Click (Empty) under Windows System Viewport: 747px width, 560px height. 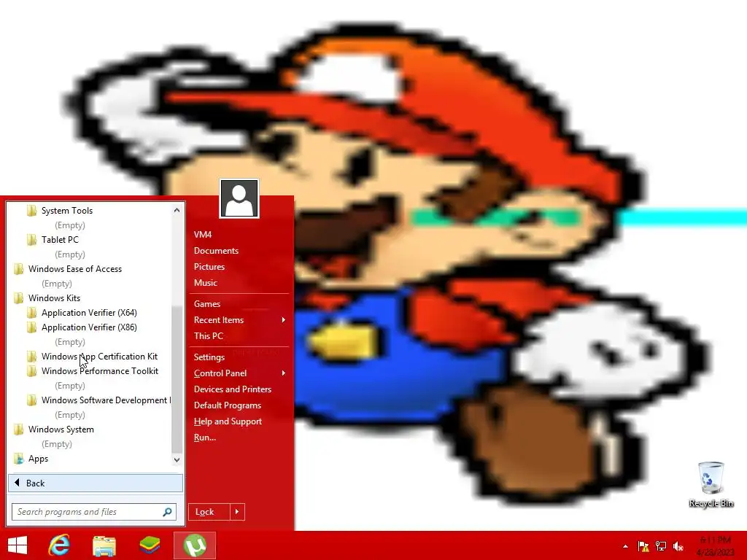[x=57, y=444]
